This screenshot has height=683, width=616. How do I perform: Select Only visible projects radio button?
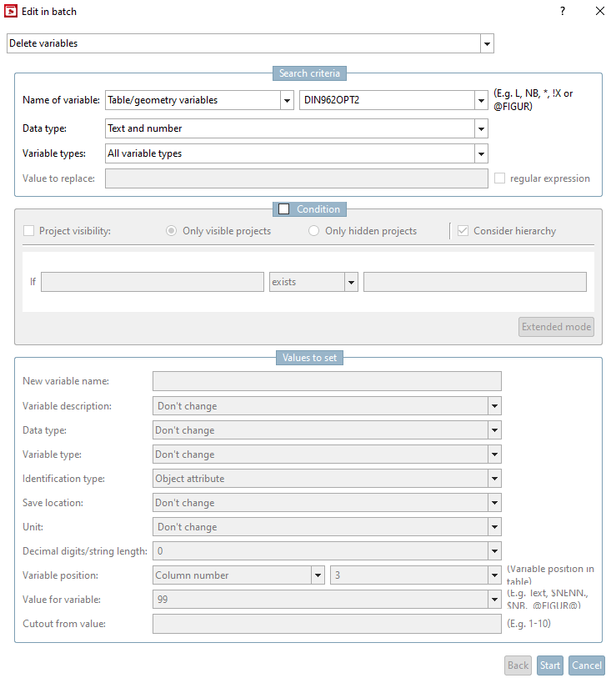[173, 231]
